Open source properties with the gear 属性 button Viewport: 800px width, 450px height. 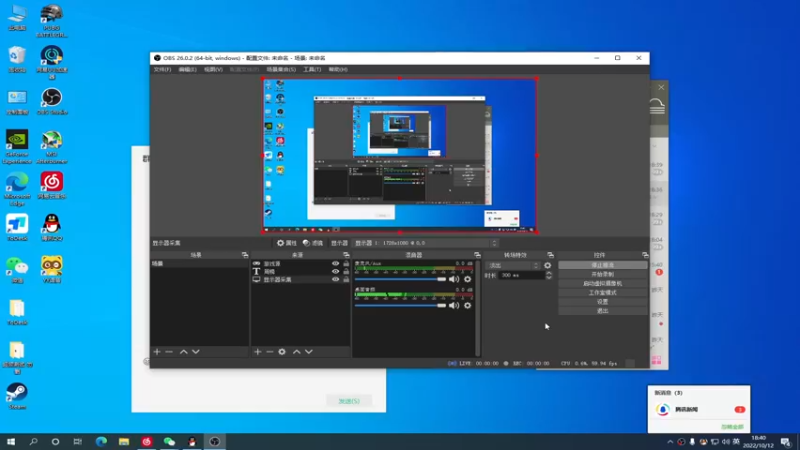[287, 243]
